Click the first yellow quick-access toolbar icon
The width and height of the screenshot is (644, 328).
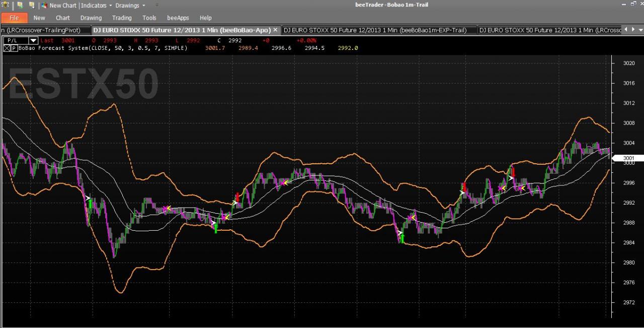coord(20,5)
